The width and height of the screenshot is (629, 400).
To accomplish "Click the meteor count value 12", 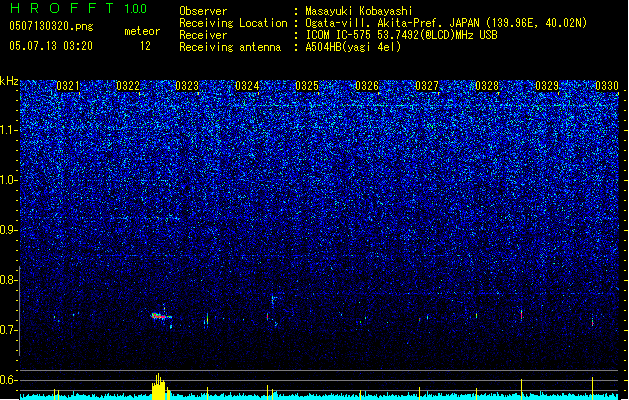I will tap(145, 46).
